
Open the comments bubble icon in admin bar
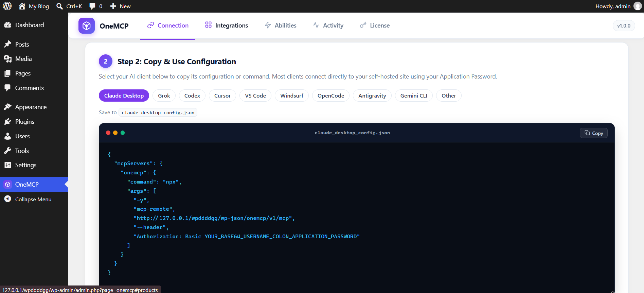92,6
